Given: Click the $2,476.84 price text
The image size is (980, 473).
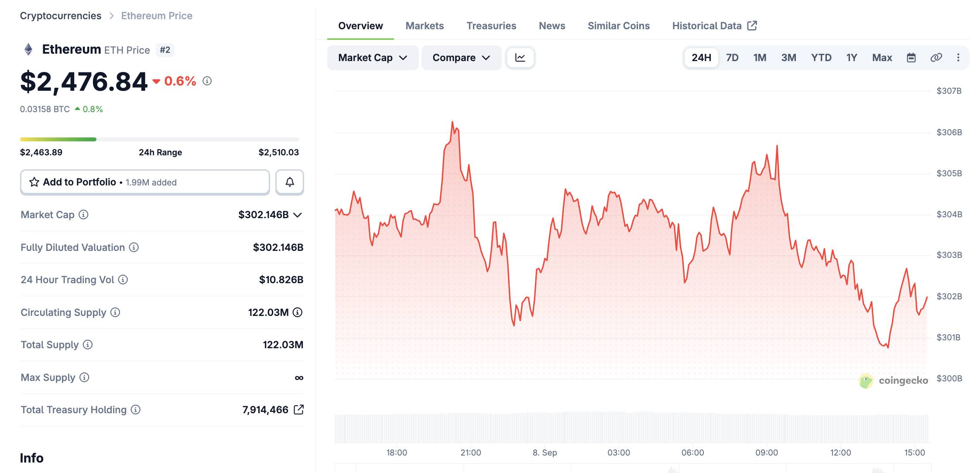Looking at the screenshot, I should click(84, 82).
